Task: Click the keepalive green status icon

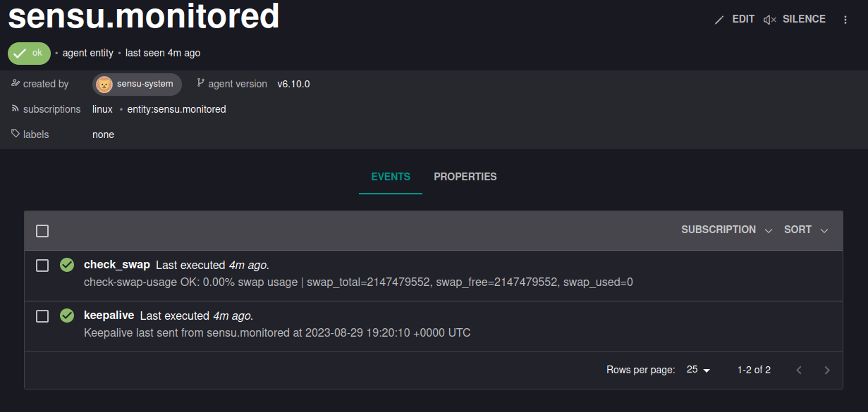Action: click(x=67, y=316)
